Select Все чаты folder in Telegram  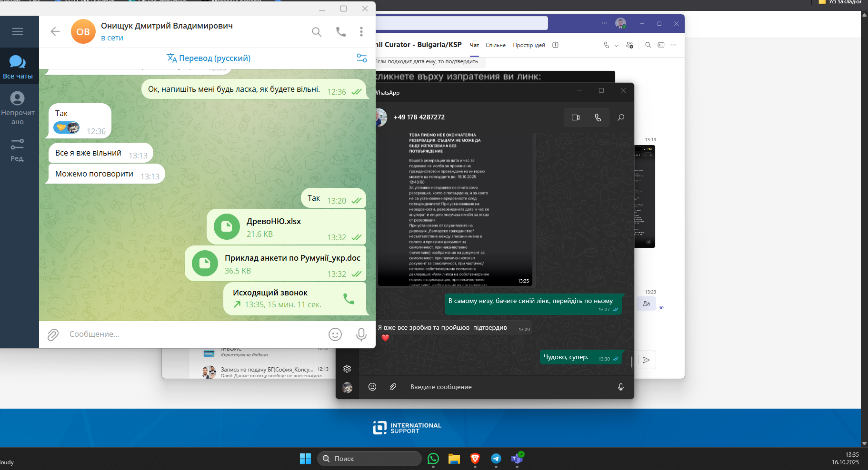click(x=18, y=67)
